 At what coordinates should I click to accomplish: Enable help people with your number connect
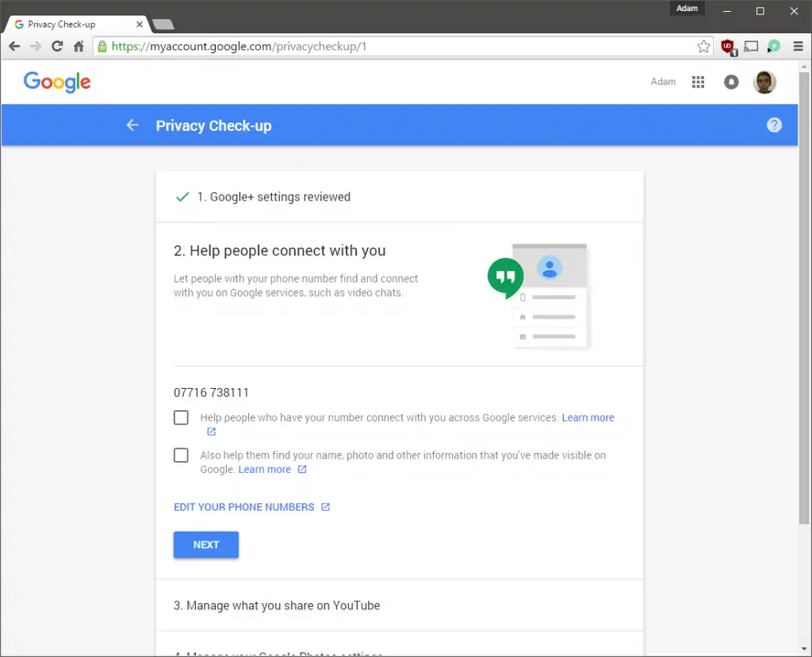click(182, 417)
